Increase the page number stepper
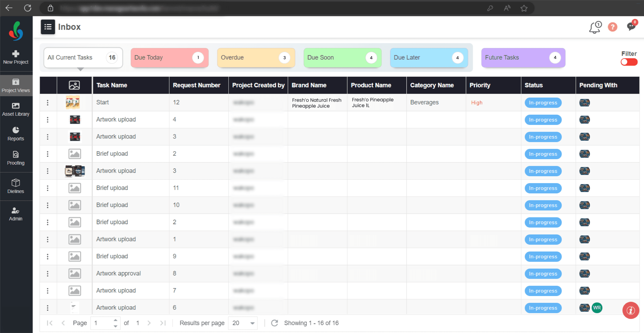 tap(115, 320)
